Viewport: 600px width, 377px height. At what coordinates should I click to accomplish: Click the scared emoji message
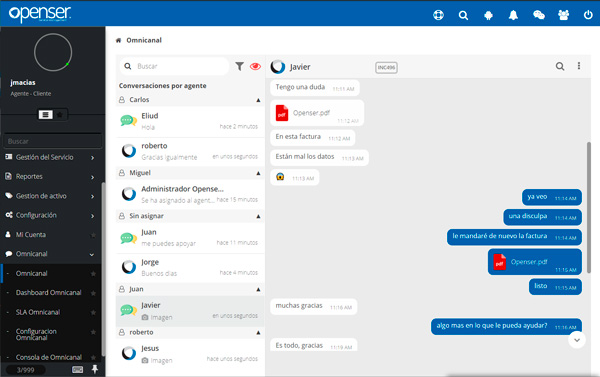pyautogui.click(x=294, y=177)
